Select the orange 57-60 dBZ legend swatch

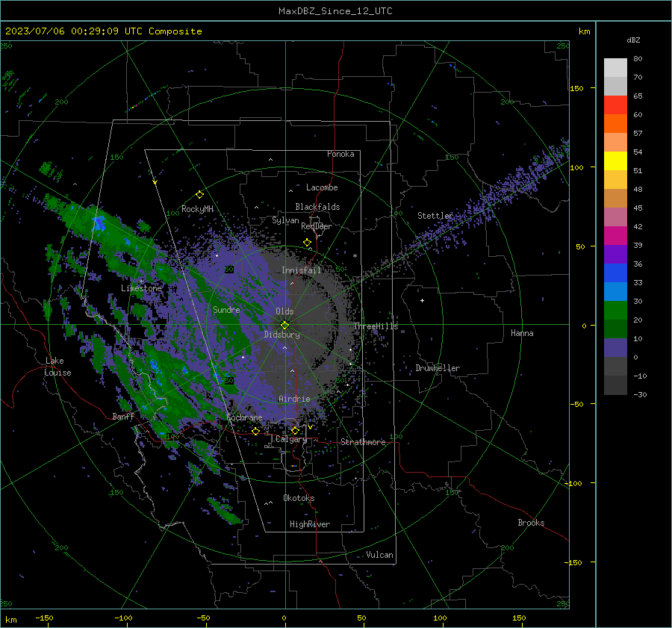[615, 124]
